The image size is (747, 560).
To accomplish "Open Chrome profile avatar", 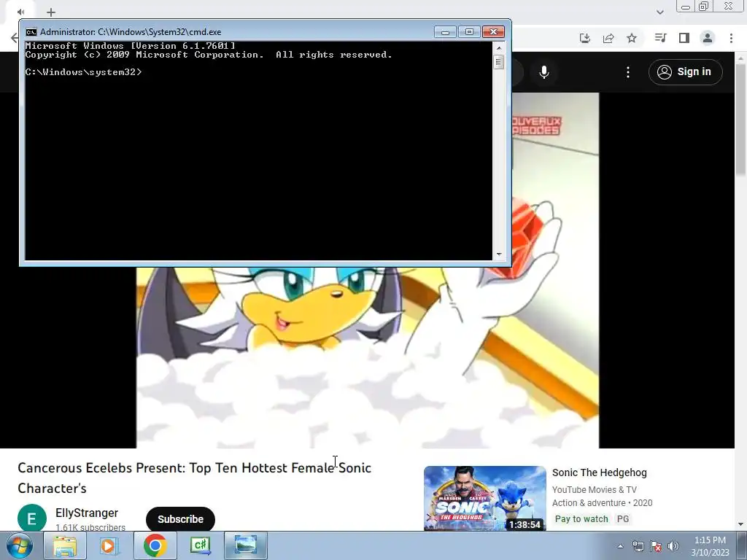I will 708,38.
